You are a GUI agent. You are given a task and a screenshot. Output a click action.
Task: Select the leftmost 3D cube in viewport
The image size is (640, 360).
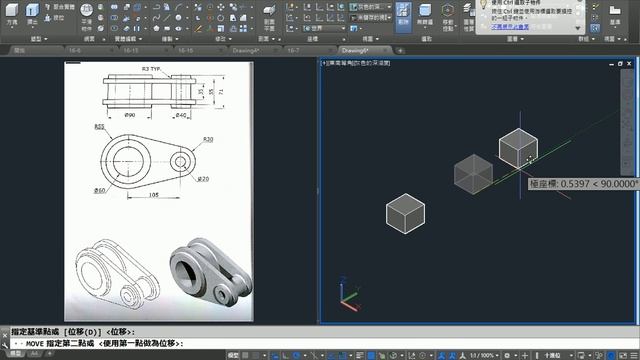pos(405,213)
